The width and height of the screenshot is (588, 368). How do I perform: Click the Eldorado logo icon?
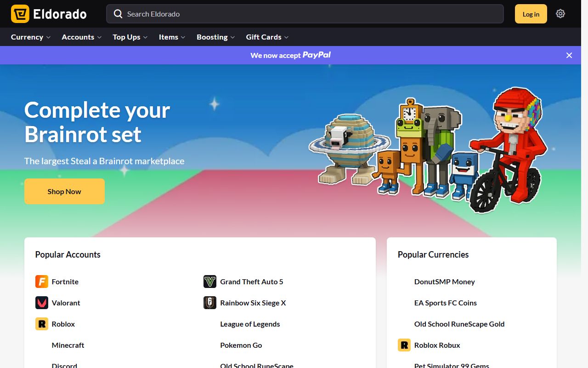(x=20, y=14)
